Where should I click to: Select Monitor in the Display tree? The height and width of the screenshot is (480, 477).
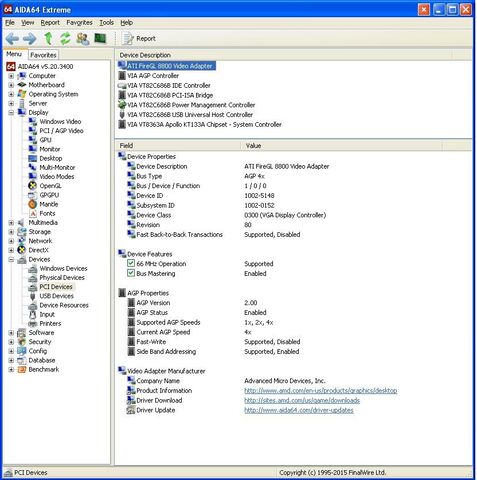50,149
